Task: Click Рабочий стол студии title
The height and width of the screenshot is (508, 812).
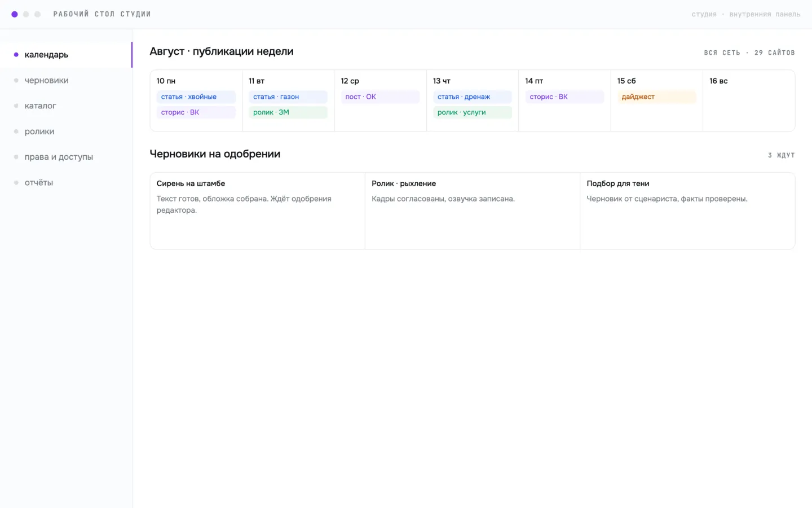Action: click(102, 14)
